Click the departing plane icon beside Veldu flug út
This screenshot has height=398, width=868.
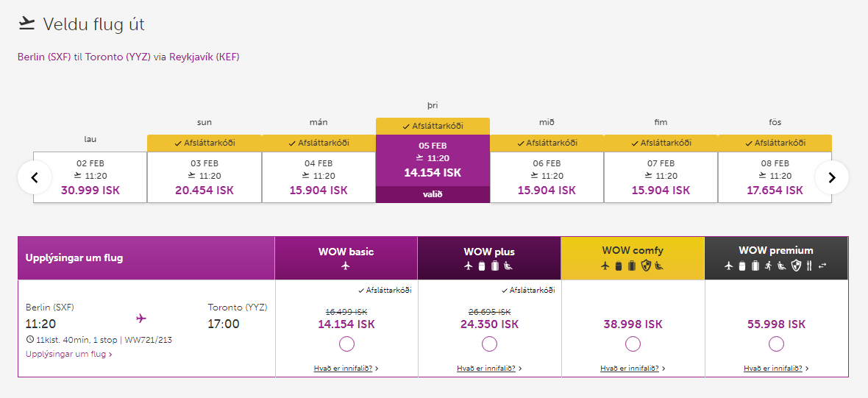[x=27, y=24]
